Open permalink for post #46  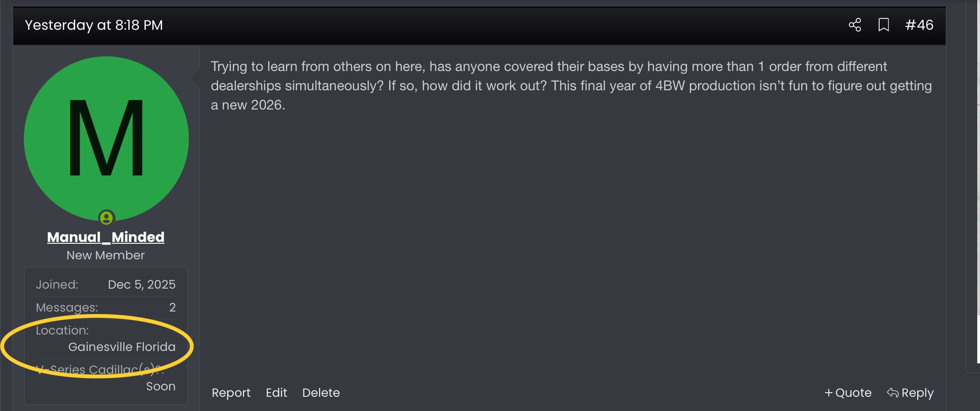click(x=919, y=25)
